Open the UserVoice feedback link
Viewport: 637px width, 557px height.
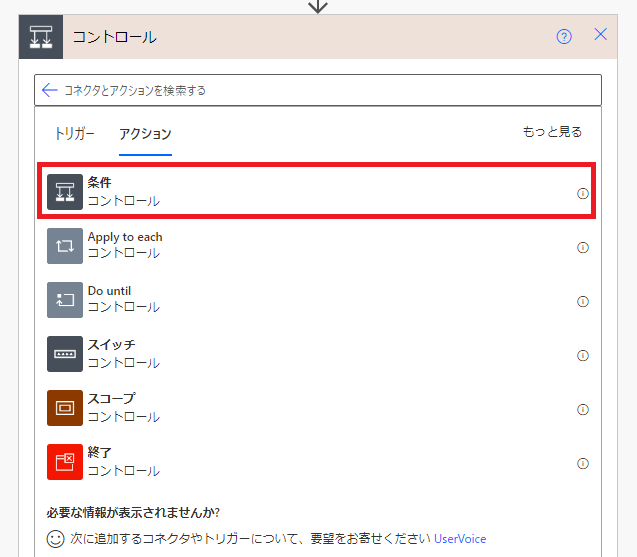click(460, 539)
